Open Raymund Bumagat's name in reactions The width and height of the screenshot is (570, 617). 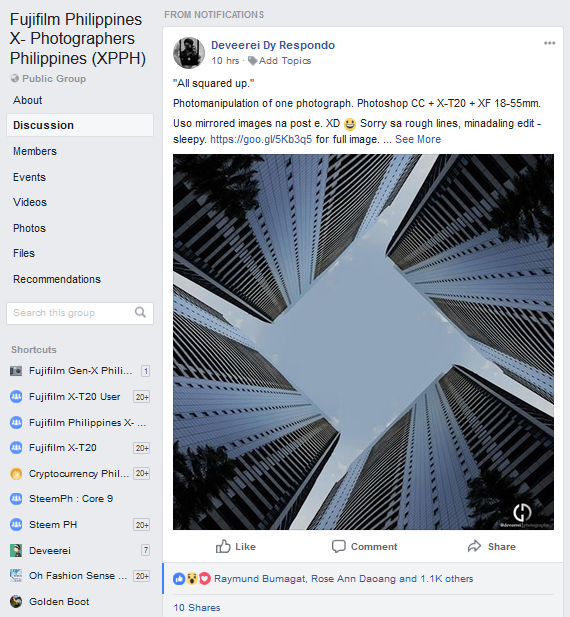tap(259, 578)
